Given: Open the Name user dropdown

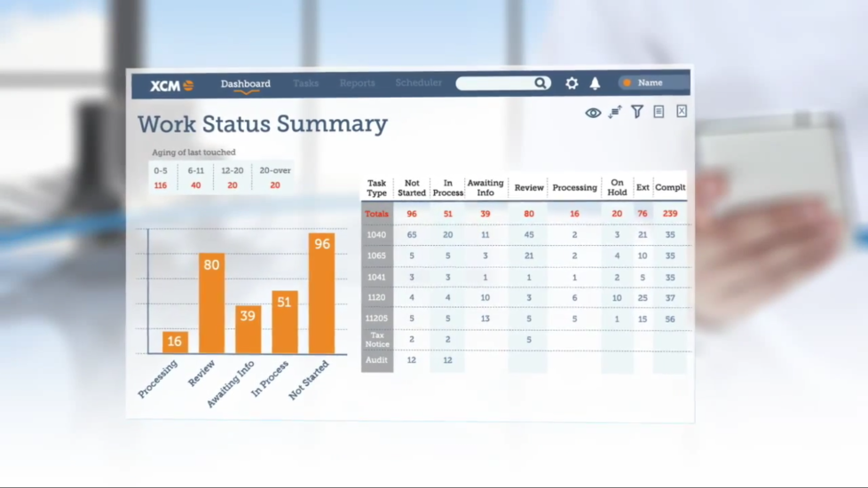Looking at the screenshot, I should pos(654,83).
